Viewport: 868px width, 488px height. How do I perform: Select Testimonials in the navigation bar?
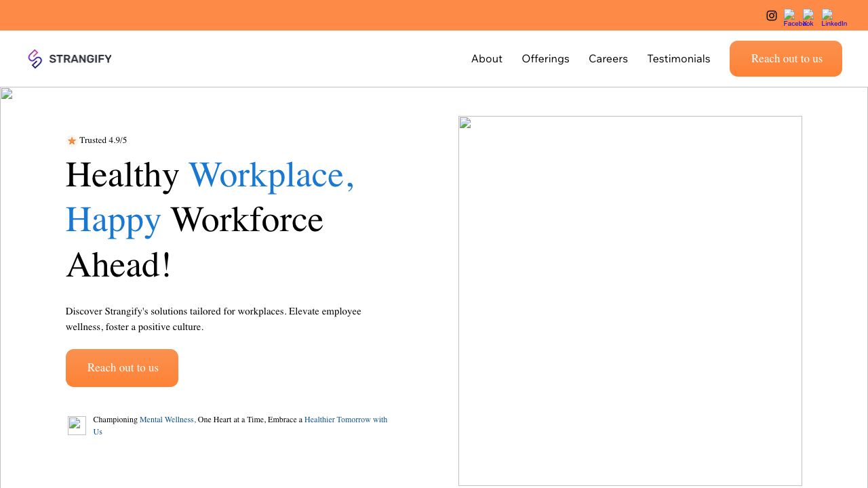678,59
